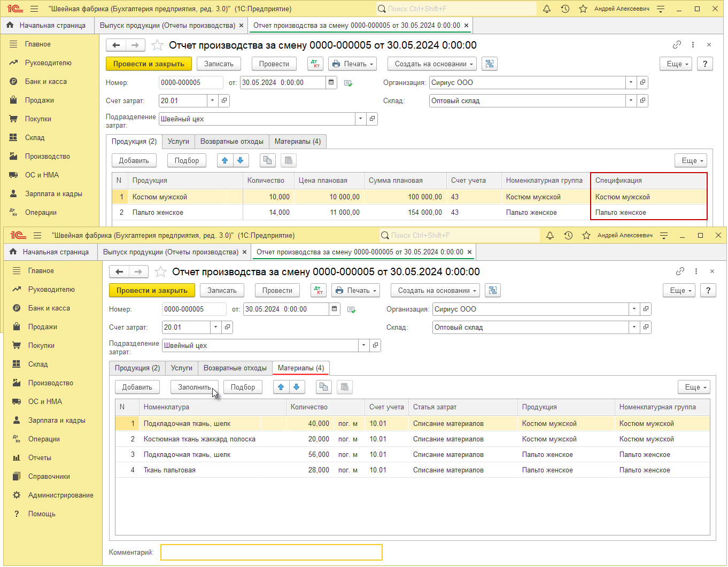The width and height of the screenshot is (728, 567).
Task: Click back arrow in lower window
Action: [119, 271]
